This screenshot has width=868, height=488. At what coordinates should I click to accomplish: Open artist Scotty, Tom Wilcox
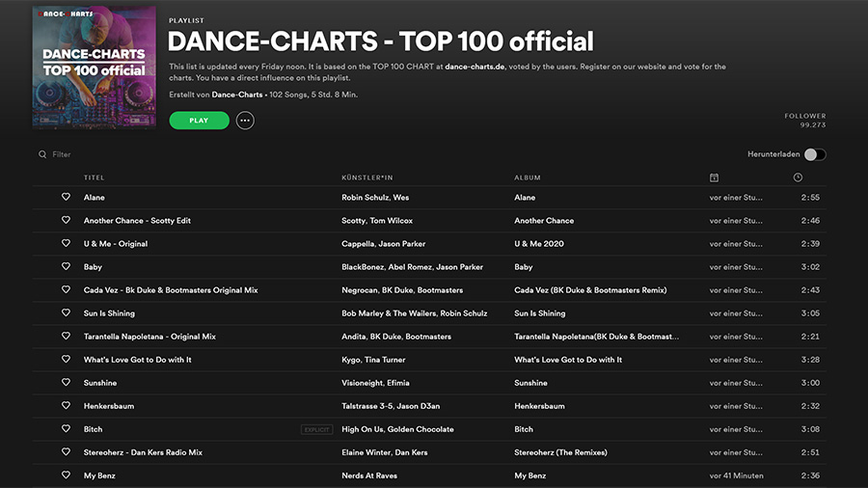[377, 221]
